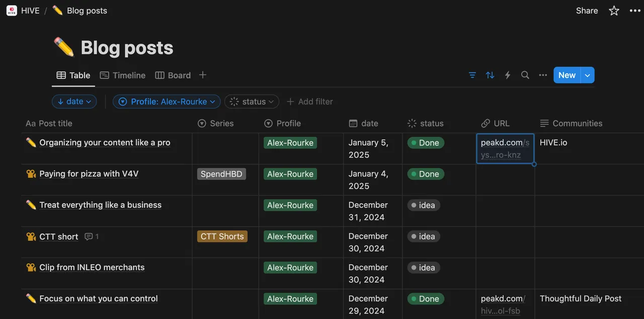Open database view options ellipsis
Screen dimensions: 644x319
(x=543, y=75)
